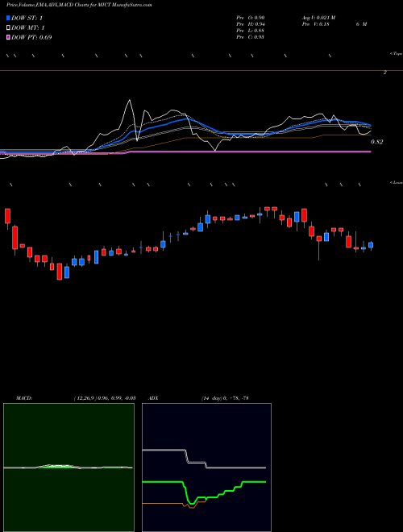The width and height of the screenshot is (403, 532).
Task: Click the 'Pre C: 0.93' close value
Action: point(251,37)
